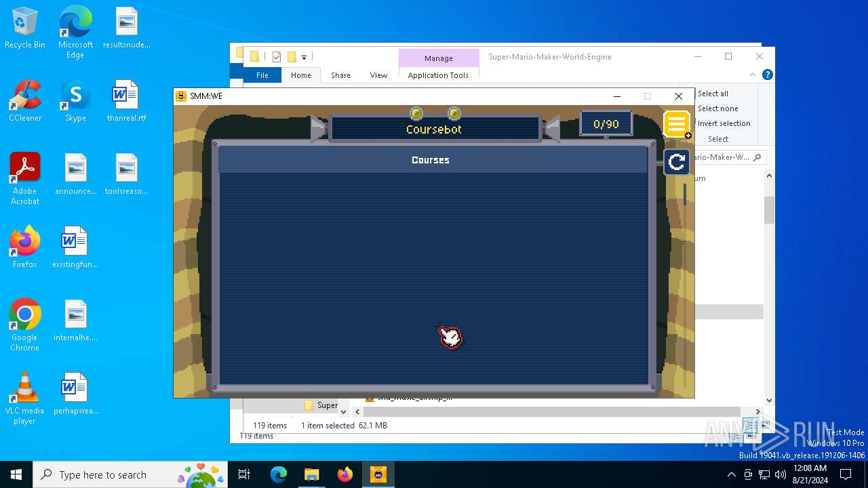Click the 0/90 course counter

pos(606,124)
